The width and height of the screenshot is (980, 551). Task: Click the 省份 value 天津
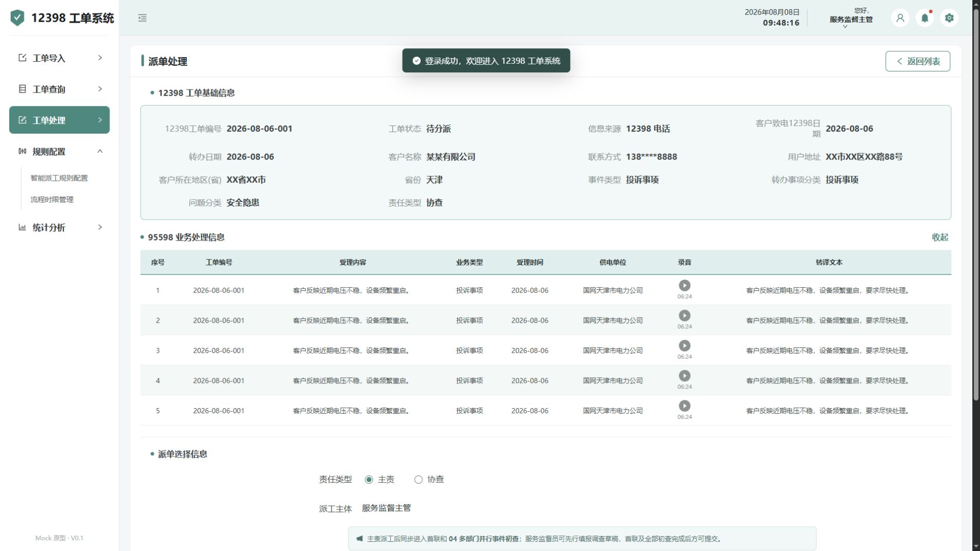[x=434, y=180]
